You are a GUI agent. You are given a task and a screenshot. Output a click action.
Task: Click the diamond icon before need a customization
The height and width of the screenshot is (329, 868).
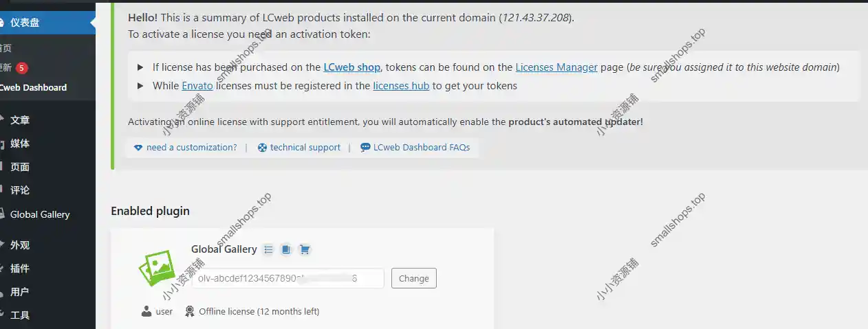click(x=138, y=148)
